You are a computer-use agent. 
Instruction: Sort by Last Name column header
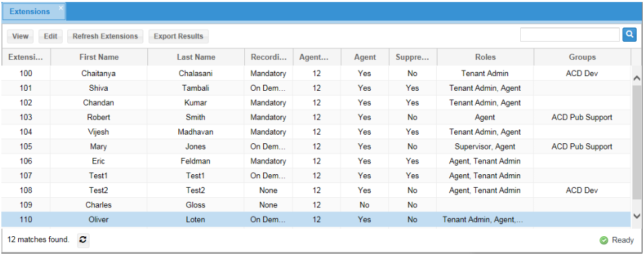tap(196, 57)
